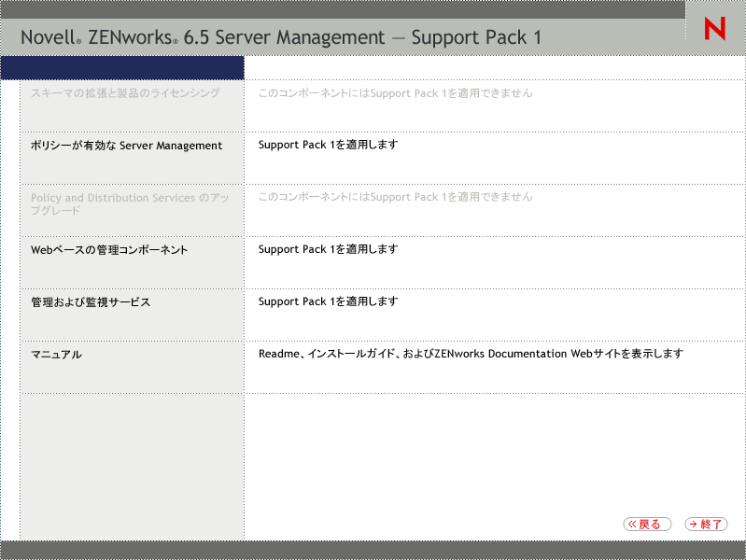Select ポリシーが有効な Server Management item

(x=127, y=146)
